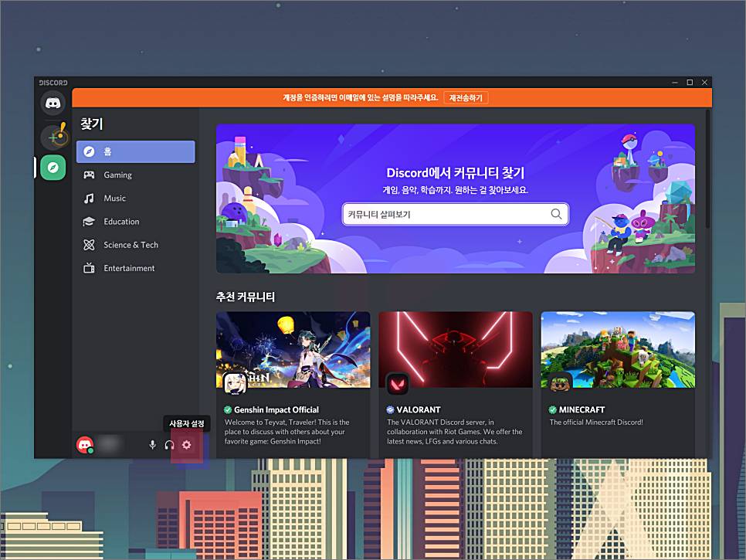This screenshot has width=746, height=560.
Task: Click the Gaming controller icon
Action: 89,175
